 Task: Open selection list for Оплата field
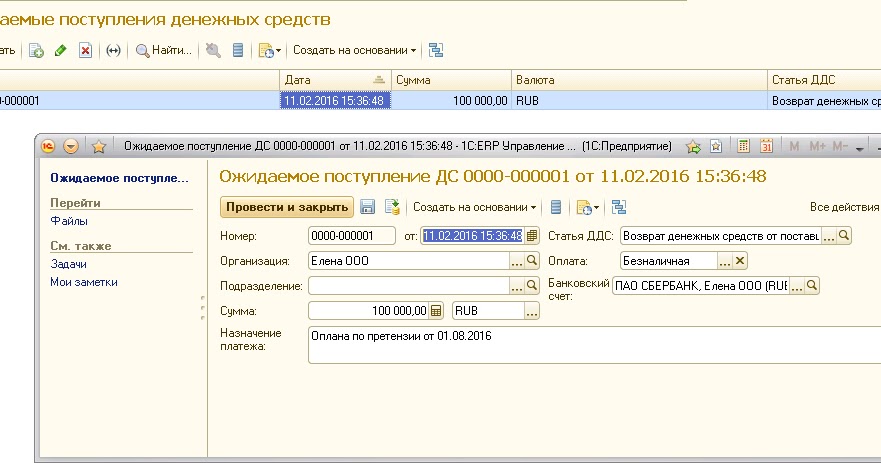click(x=725, y=261)
